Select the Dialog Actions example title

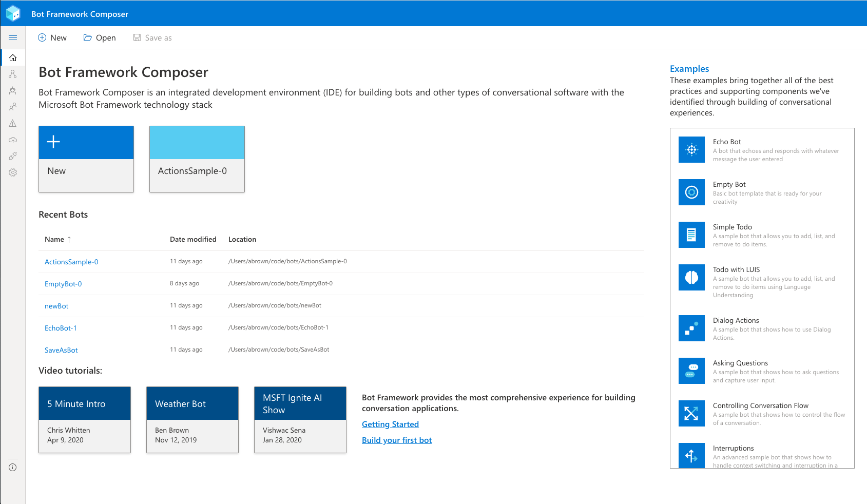click(736, 320)
